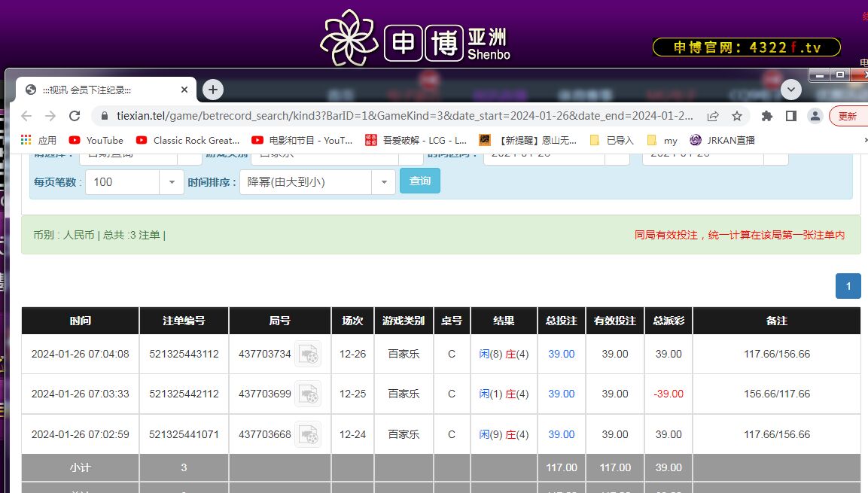
Task: Open the time sort order dropdown
Action: pyautogui.click(x=383, y=182)
